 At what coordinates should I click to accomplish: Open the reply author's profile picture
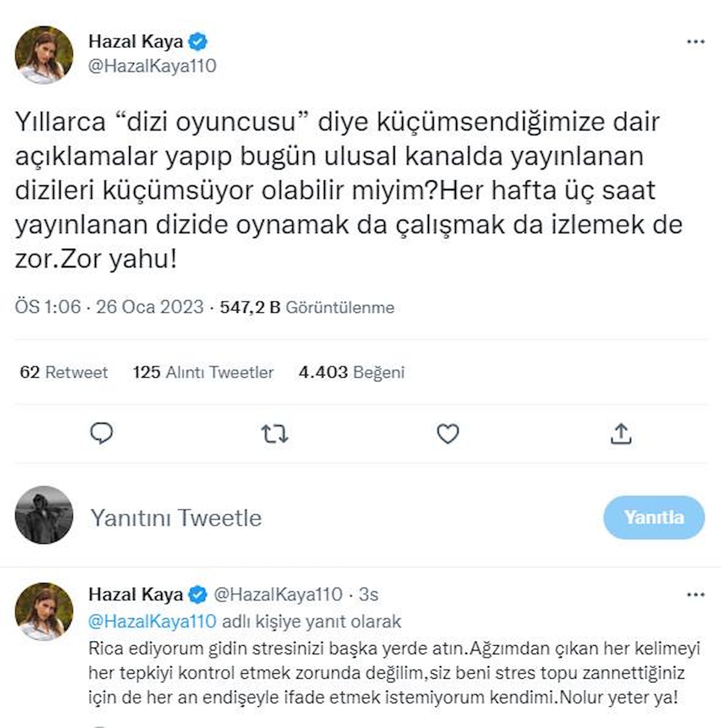[x=44, y=611]
